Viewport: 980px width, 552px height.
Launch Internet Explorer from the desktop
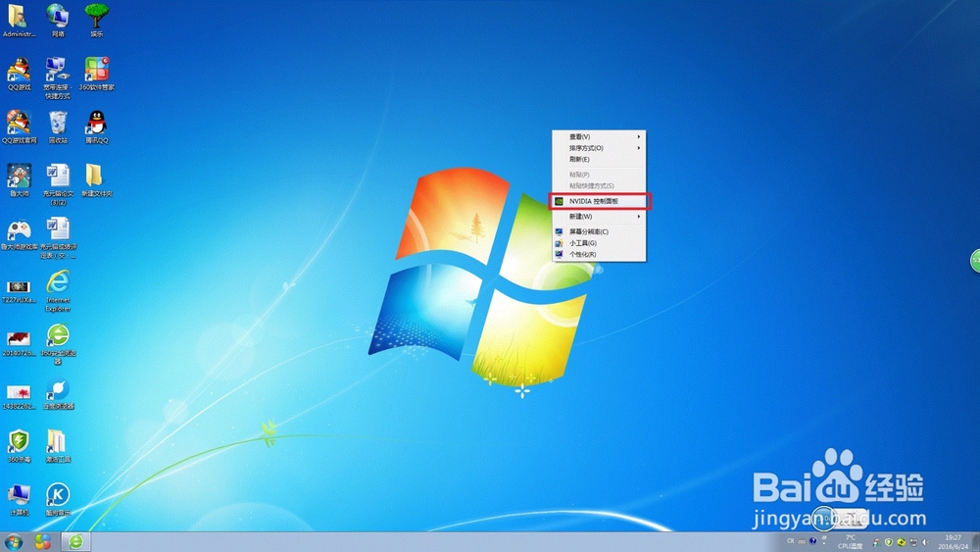coord(58,290)
